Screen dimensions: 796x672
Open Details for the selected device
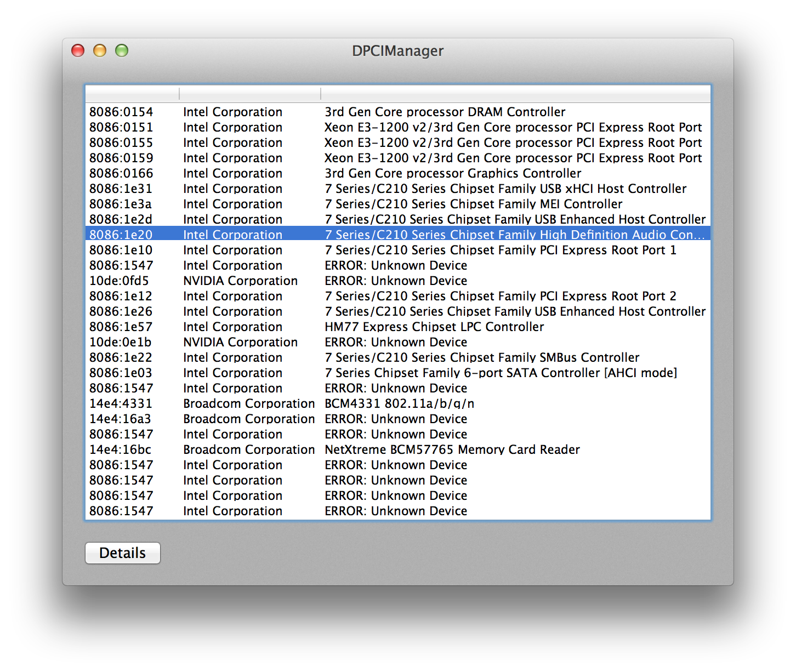123,553
